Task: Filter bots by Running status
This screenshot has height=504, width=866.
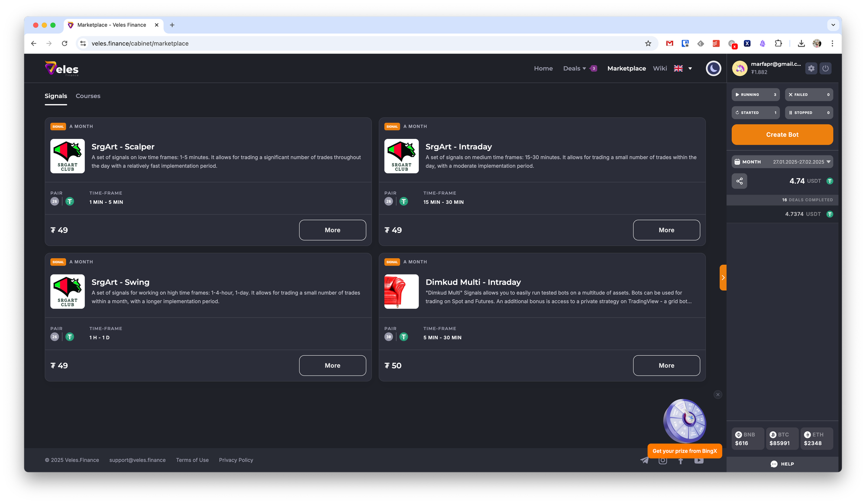Action: [755, 95]
